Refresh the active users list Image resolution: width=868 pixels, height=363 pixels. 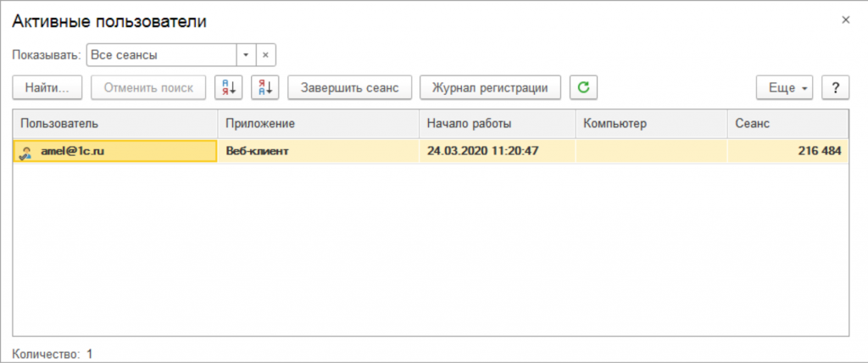[x=583, y=87]
